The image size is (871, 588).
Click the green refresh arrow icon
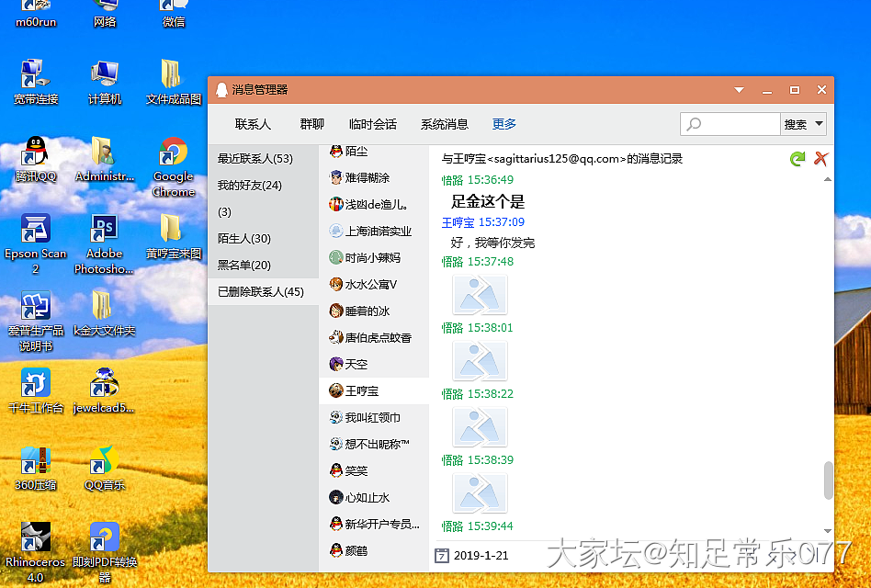pyautogui.click(x=797, y=159)
